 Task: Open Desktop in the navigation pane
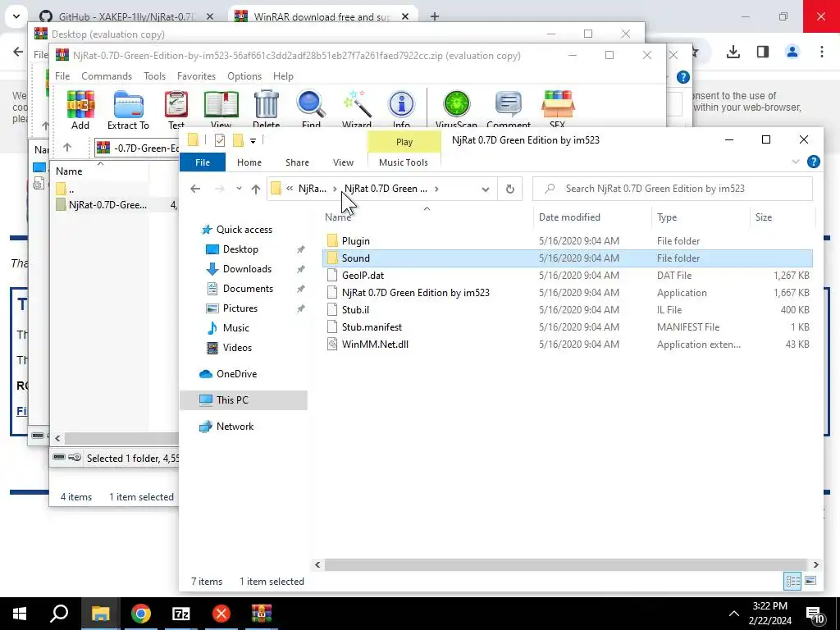tap(240, 249)
